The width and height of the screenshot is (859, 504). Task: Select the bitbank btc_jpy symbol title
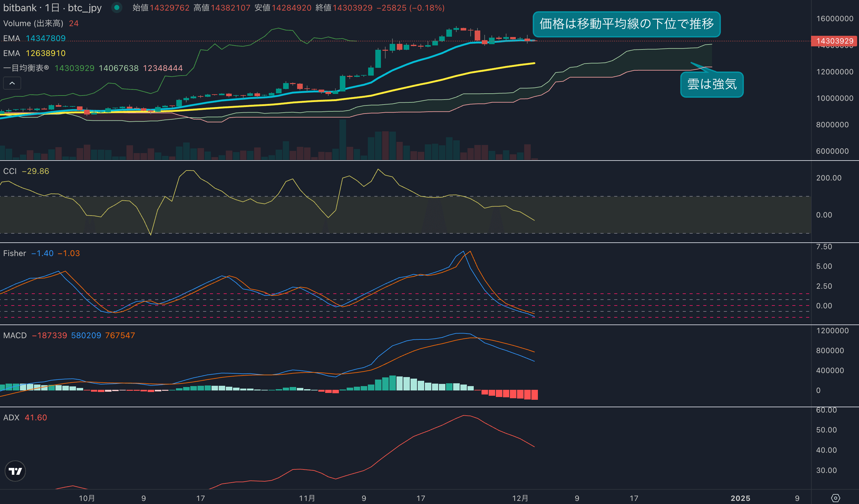click(x=52, y=7)
